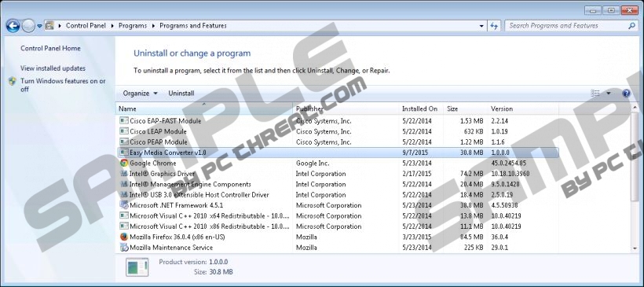Click the search magnifier icon
644x287 pixels.
[631, 25]
